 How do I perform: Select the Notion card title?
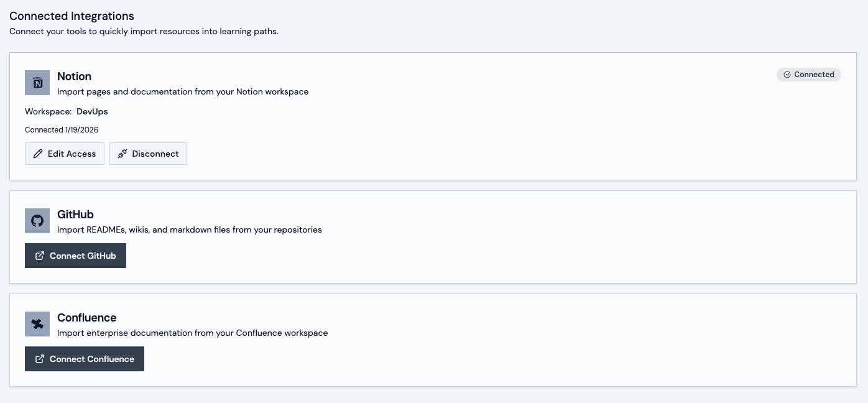coord(74,76)
